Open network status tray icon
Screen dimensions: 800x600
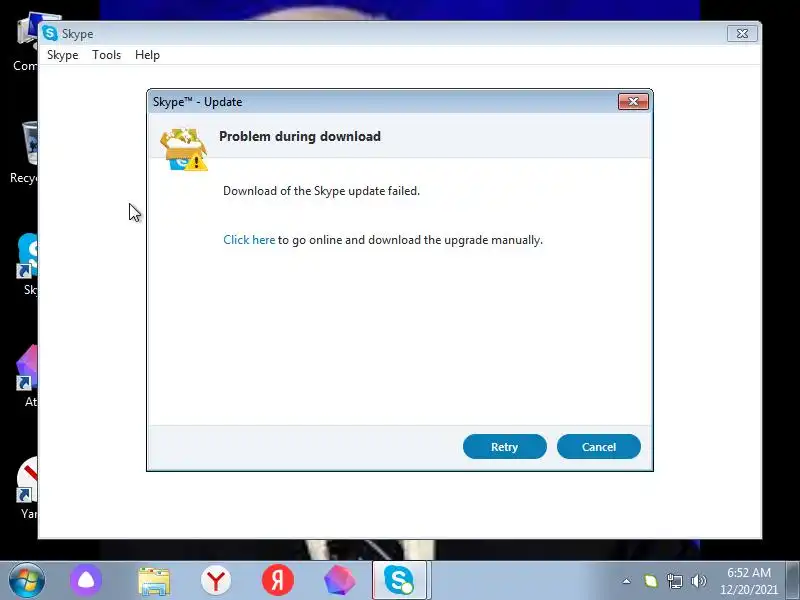coord(674,581)
